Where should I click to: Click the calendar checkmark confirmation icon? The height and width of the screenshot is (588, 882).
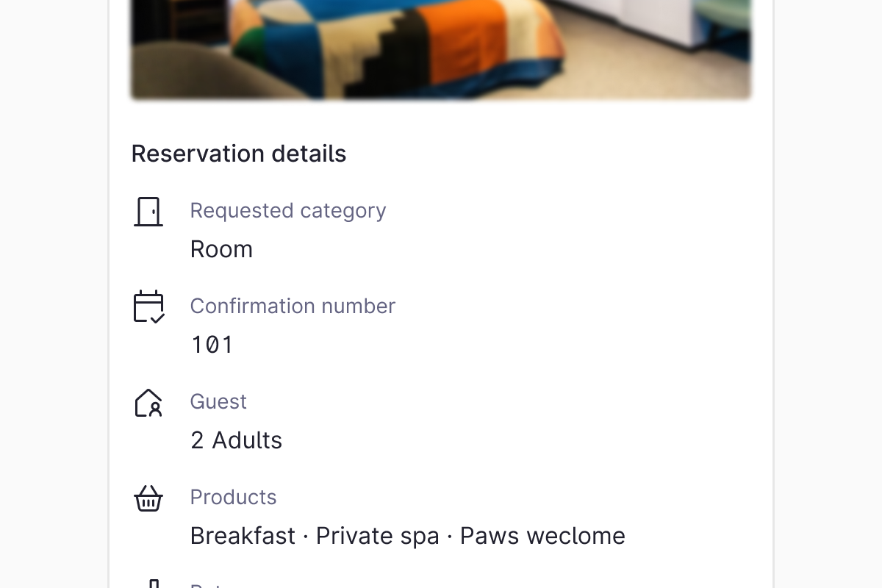148,306
